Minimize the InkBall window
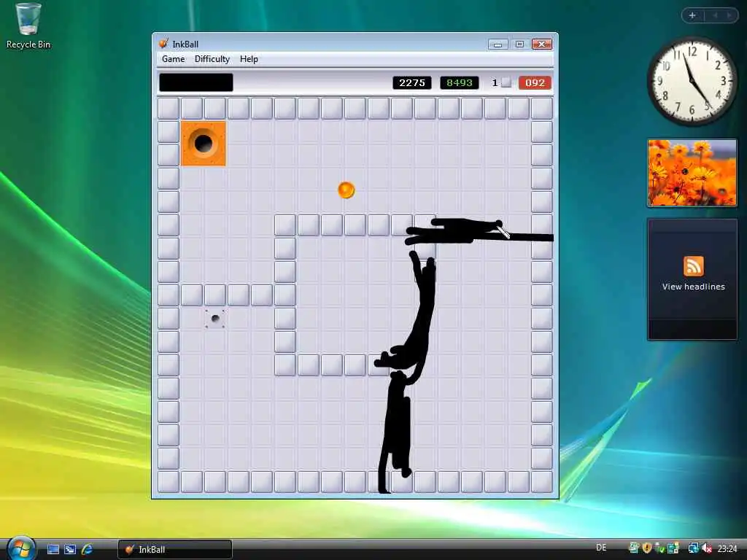Viewport: 747px width, 560px height. click(498, 44)
